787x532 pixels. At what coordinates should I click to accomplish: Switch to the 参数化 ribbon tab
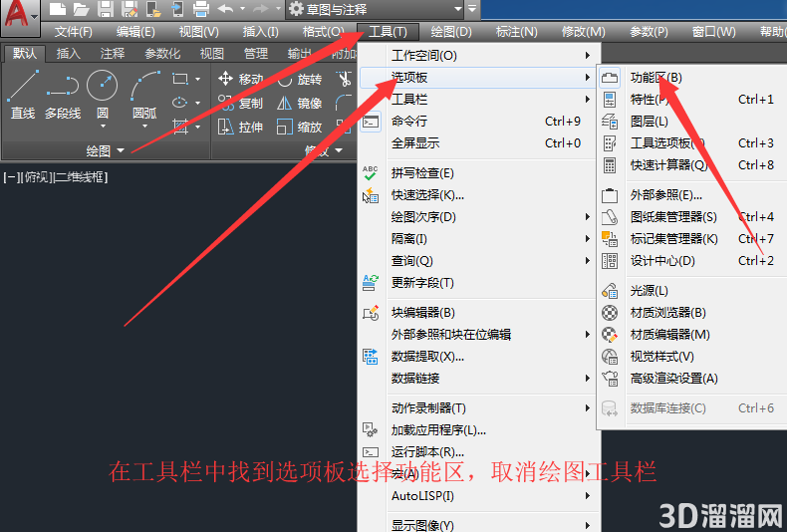162,53
